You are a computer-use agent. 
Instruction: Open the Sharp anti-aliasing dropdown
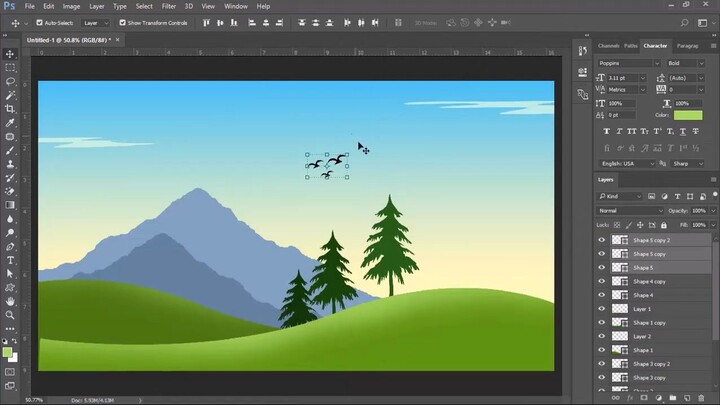pyautogui.click(x=687, y=163)
